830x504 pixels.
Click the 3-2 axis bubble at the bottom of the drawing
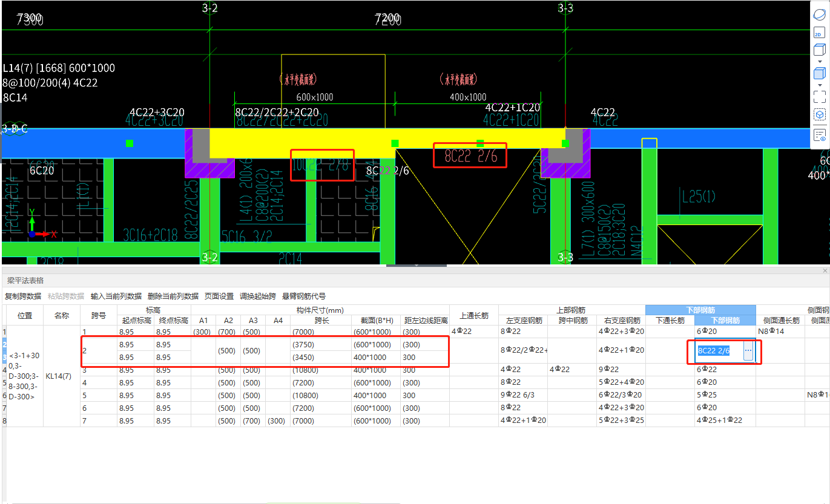coord(209,258)
